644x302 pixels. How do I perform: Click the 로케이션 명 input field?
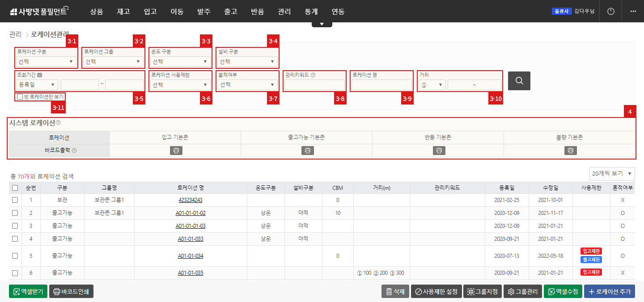pyautogui.click(x=381, y=85)
